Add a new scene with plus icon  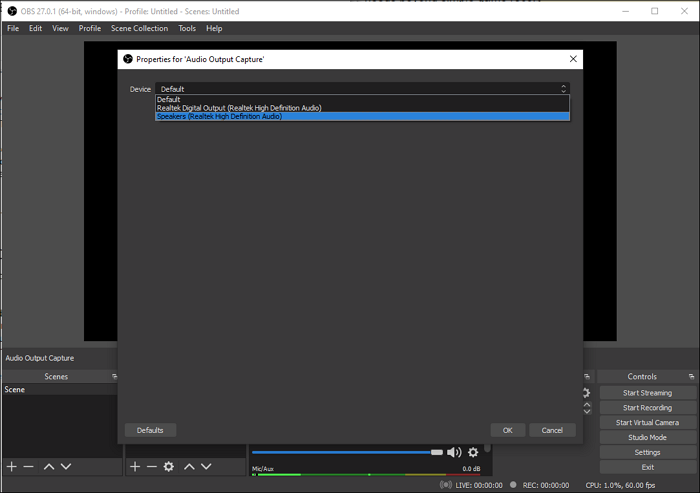(12, 467)
